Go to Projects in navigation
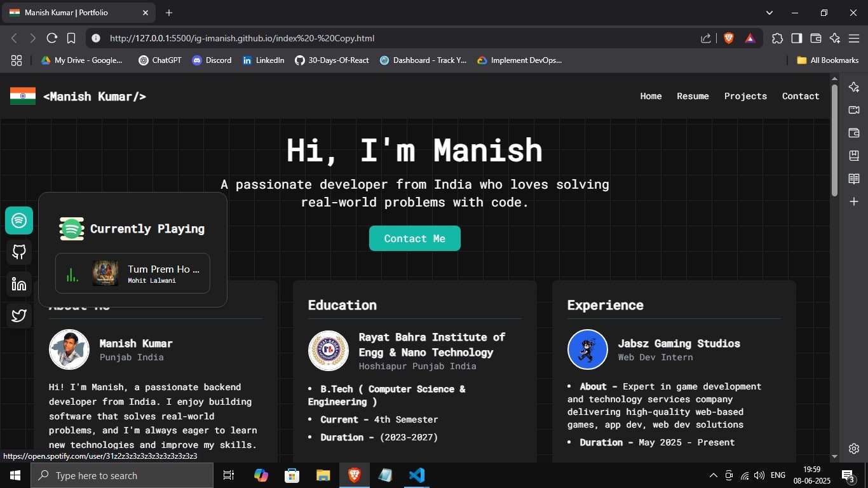The height and width of the screenshot is (488, 868). point(745,96)
